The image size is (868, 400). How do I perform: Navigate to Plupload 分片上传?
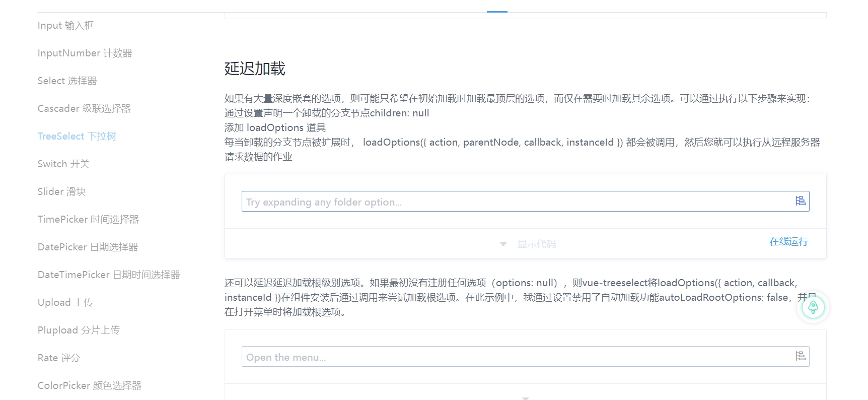[79, 330]
